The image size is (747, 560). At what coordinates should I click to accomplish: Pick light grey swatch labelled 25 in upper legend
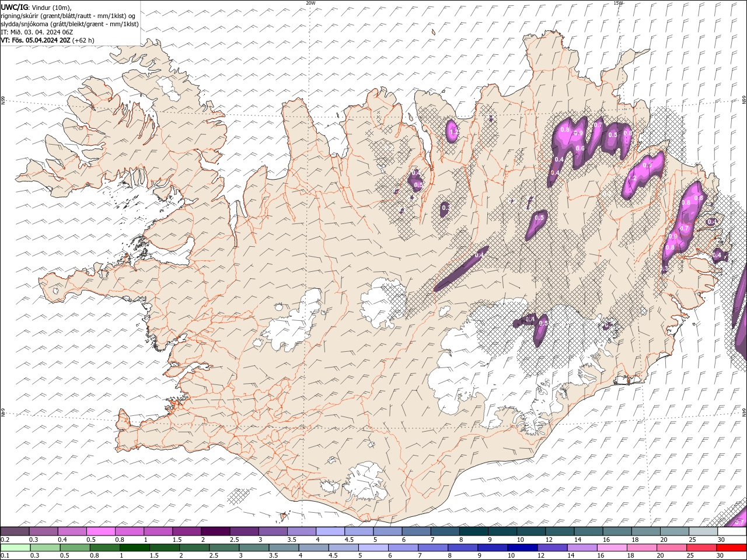(703, 531)
